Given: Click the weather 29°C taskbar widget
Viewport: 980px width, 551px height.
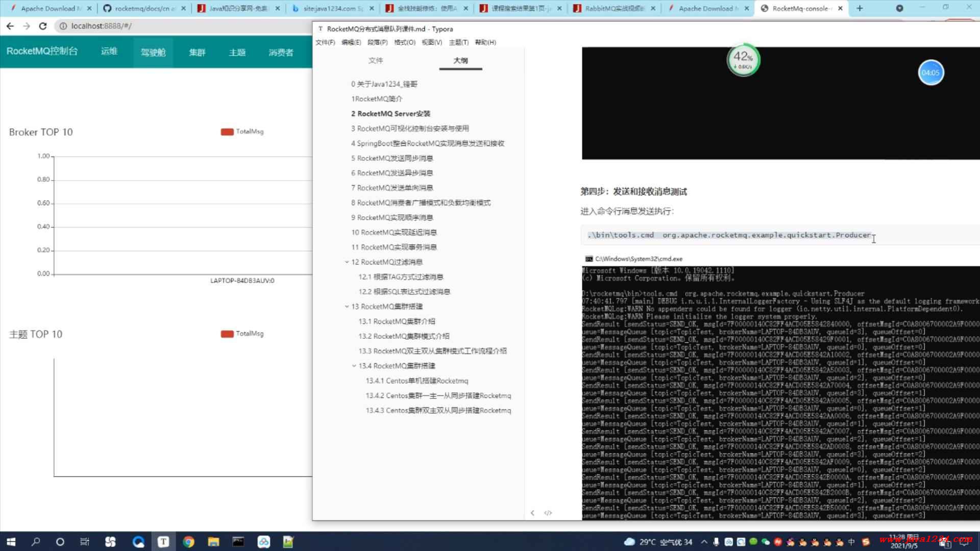Looking at the screenshot, I should point(658,542).
